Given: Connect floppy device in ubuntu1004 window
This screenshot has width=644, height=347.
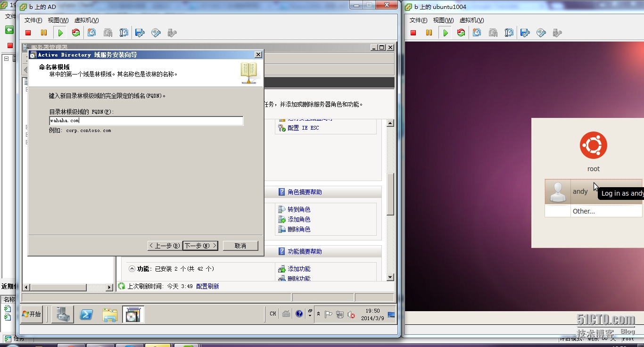Looking at the screenshot, I should (x=525, y=33).
